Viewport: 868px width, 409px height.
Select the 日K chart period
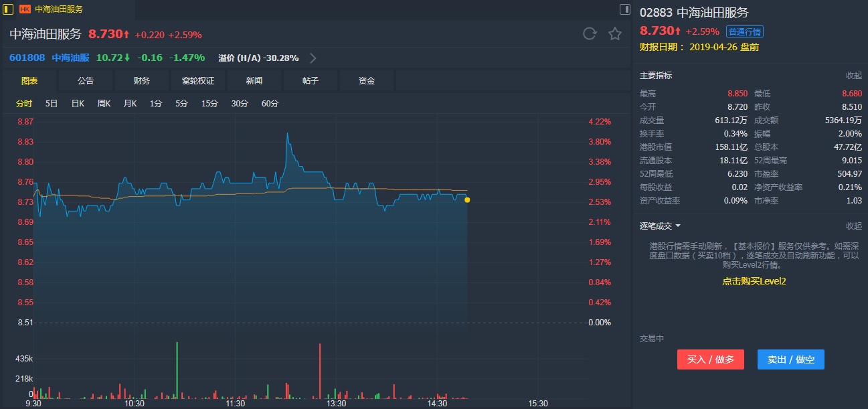click(78, 104)
